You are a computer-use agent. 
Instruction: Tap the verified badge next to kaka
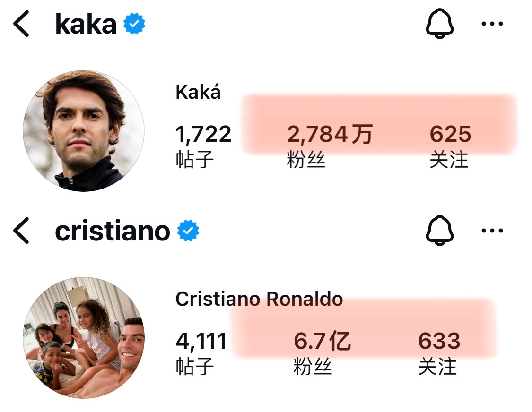[x=134, y=24]
